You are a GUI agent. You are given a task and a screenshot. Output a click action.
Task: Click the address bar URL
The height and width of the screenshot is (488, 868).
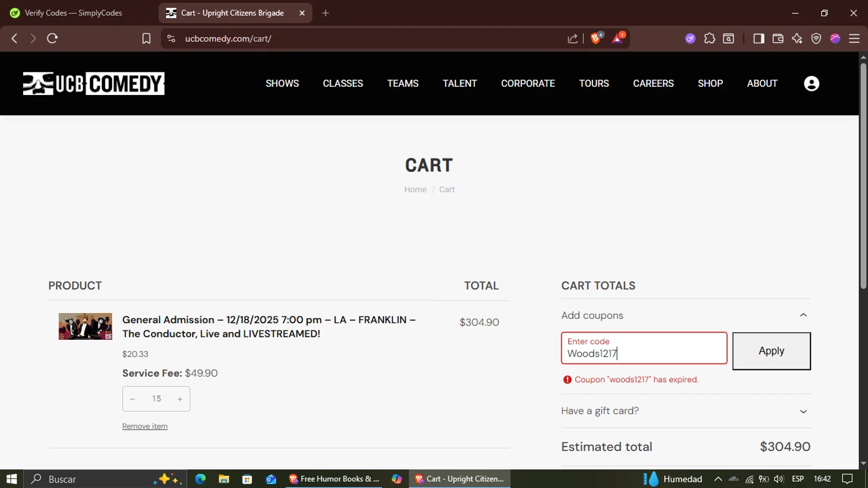click(228, 38)
